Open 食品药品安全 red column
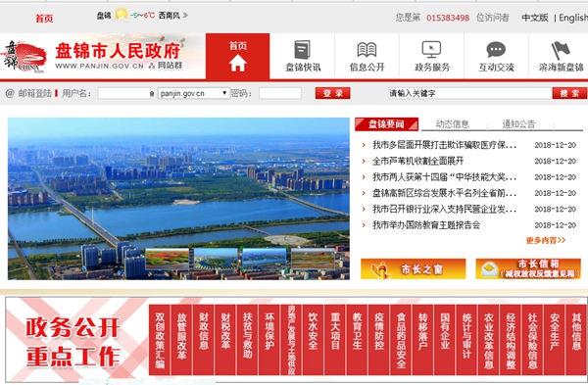 click(x=401, y=340)
